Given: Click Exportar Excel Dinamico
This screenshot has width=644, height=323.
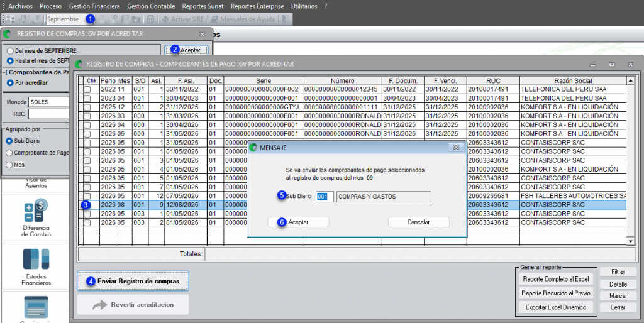Looking at the screenshot, I should (x=556, y=307).
